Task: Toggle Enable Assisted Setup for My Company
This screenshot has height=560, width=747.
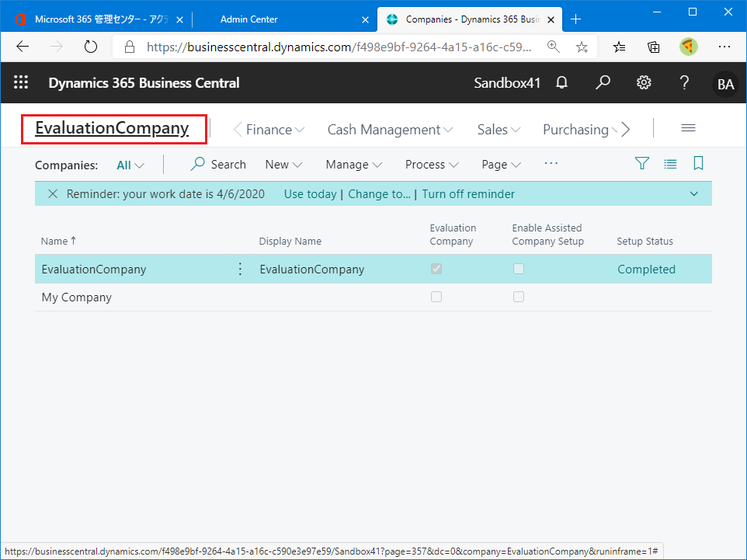Action: (519, 297)
